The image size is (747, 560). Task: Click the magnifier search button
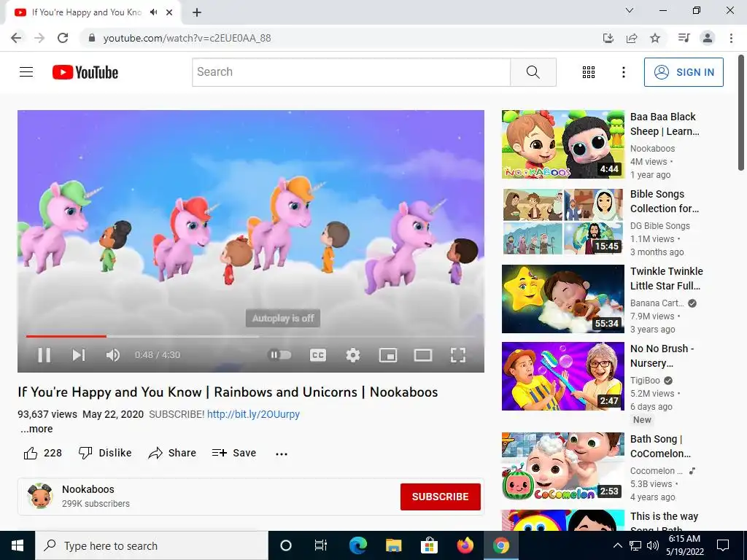pos(533,72)
